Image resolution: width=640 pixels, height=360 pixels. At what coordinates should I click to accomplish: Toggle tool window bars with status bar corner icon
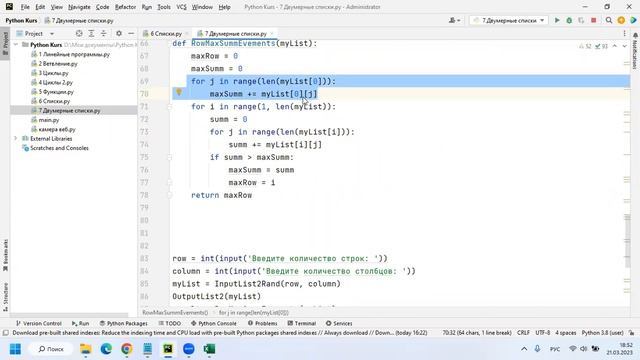6,333
